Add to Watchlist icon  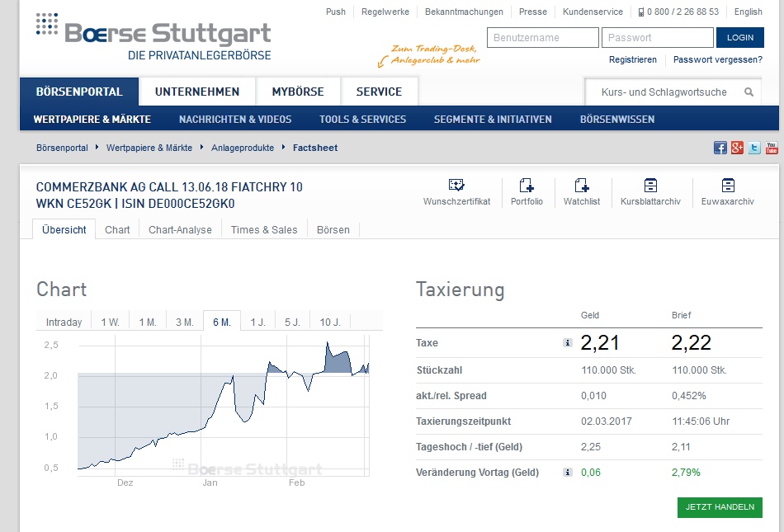582,186
